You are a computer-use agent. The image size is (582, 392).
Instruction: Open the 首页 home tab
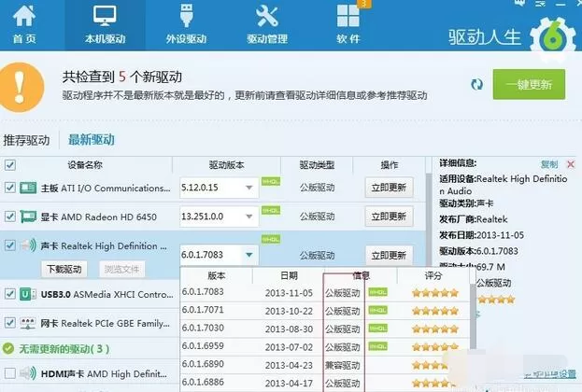pos(24,25)
